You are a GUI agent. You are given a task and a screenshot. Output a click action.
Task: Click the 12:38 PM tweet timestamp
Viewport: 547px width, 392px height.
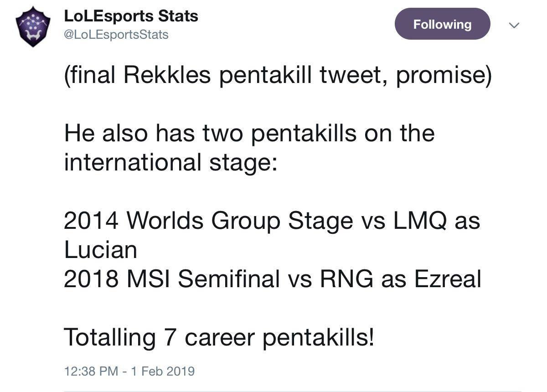91,371
